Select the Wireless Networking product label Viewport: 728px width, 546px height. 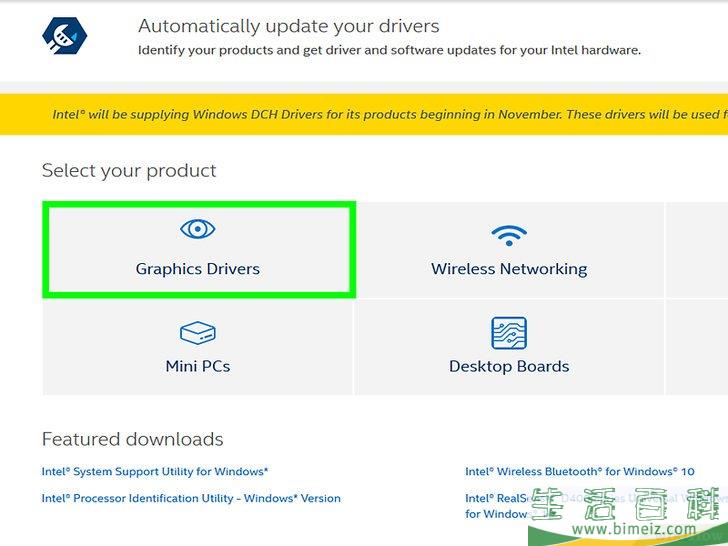point(509,269)
